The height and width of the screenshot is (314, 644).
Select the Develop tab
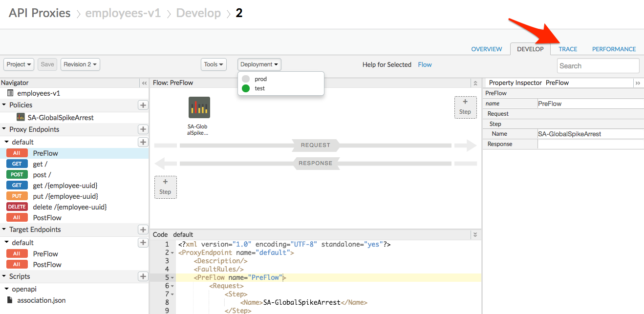(x=530, y=49)
